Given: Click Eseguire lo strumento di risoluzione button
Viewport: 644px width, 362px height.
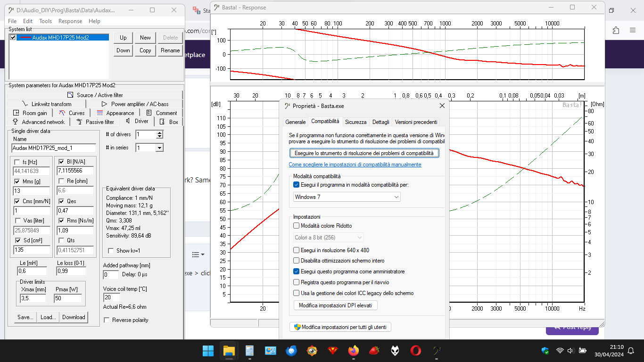Looking at the screenshot, I should point(364,153).
